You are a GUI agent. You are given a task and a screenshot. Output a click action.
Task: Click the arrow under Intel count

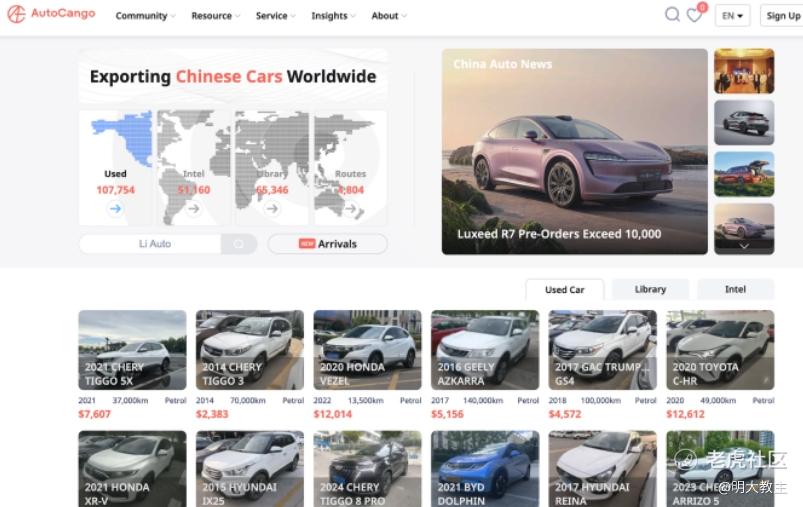click(x=194, y=208)
